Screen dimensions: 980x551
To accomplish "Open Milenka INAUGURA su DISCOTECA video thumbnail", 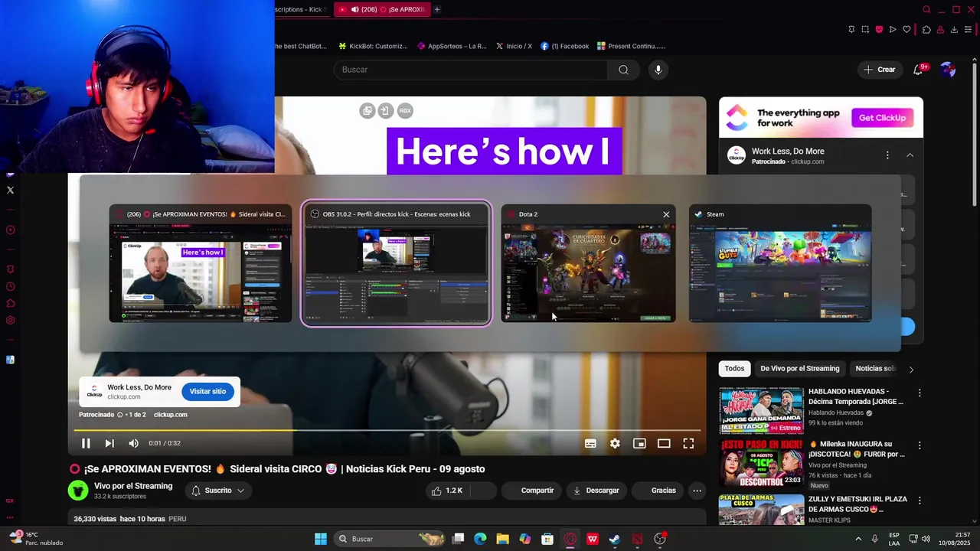I will click(761, 465).
